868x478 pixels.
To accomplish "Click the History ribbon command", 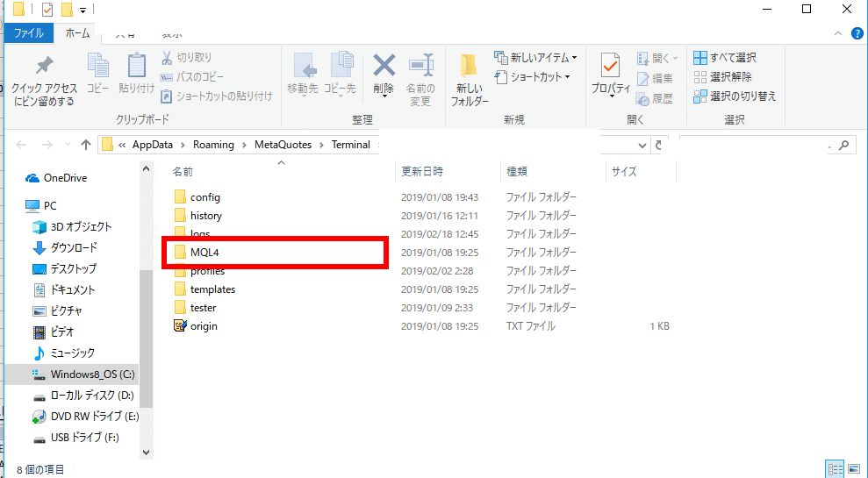I will click(x=655, y=98).
